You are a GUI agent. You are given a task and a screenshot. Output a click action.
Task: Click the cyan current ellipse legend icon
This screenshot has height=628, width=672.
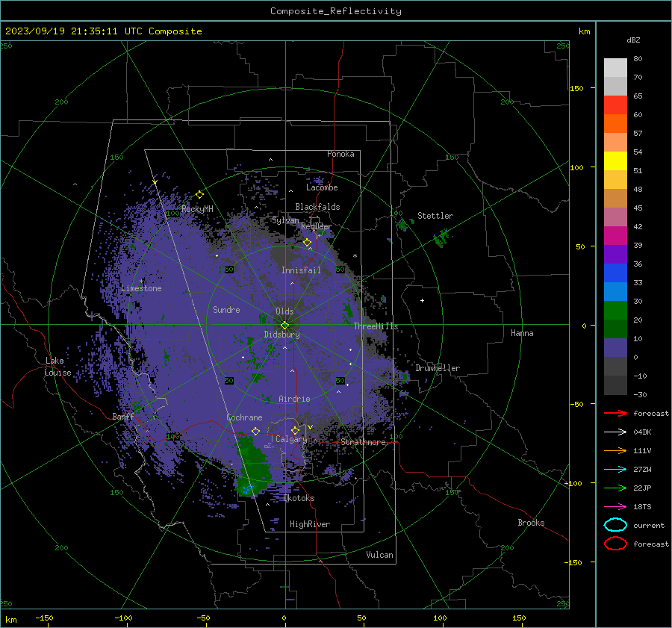[615, 525]
